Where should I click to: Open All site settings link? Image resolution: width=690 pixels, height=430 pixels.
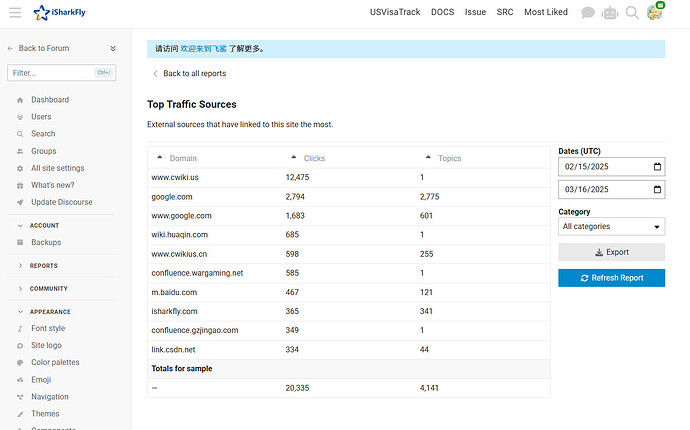58,168
